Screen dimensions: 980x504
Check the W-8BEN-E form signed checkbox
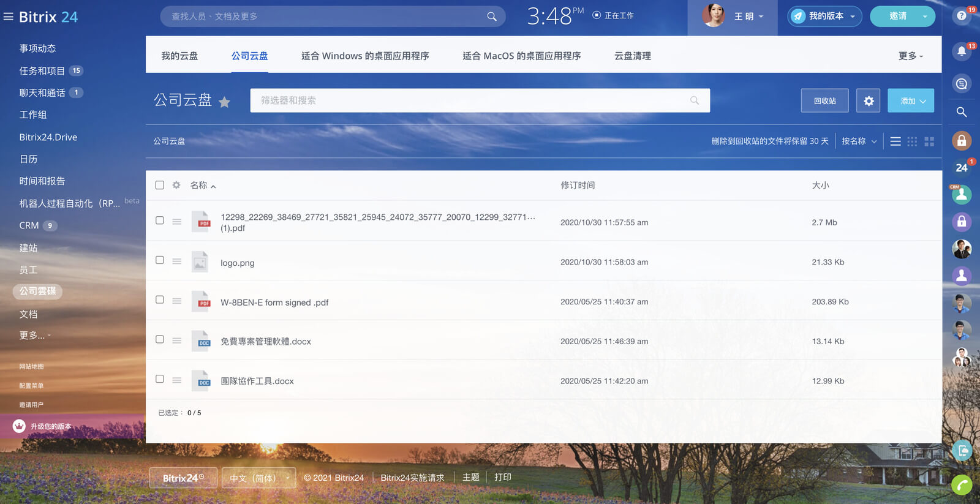point(160,299)
